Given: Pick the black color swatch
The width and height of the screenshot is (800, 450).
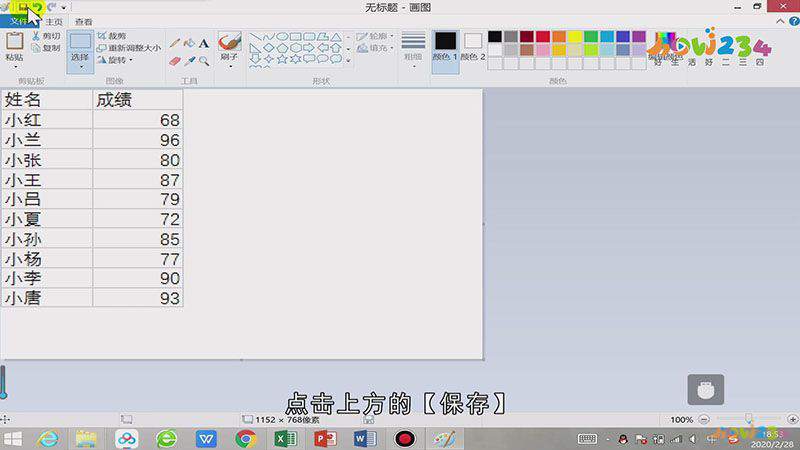Looking at the screenshot, I should pos(495,36).
